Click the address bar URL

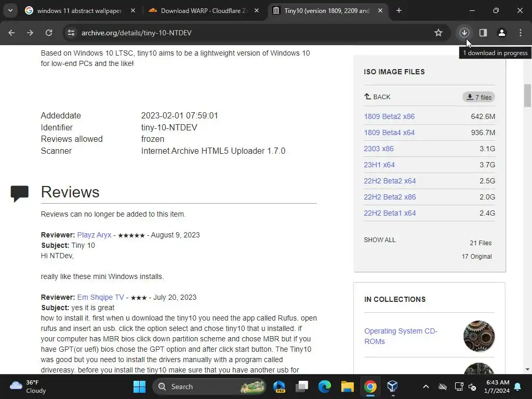coord(137,33)
